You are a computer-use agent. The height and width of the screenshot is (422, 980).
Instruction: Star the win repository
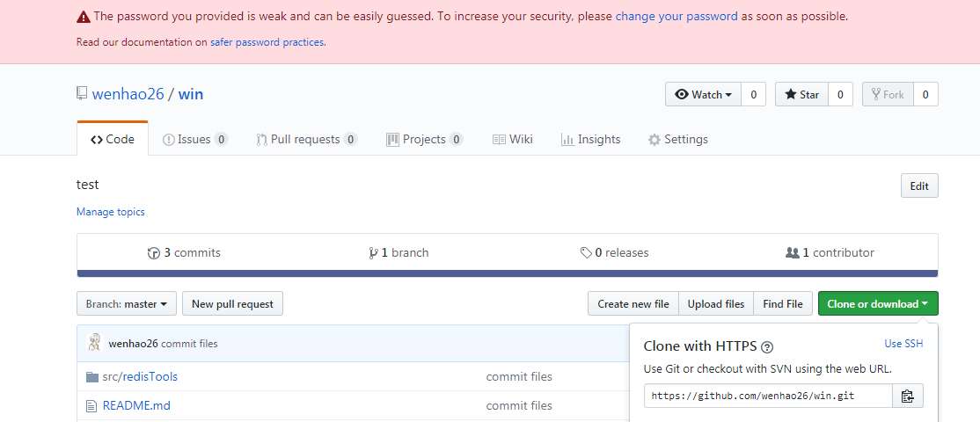point(801,95)
